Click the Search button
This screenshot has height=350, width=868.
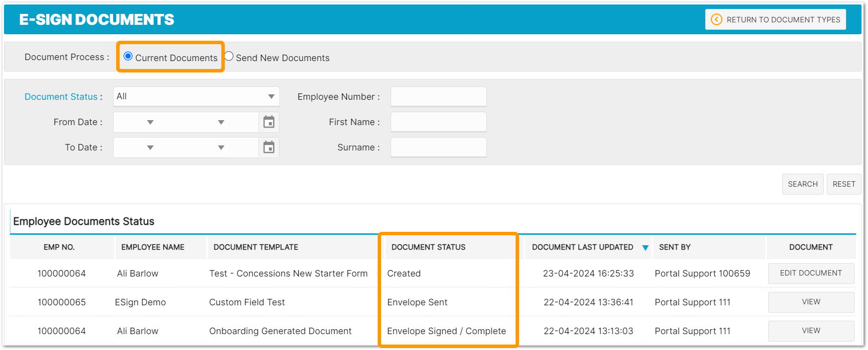pos(802,184)
